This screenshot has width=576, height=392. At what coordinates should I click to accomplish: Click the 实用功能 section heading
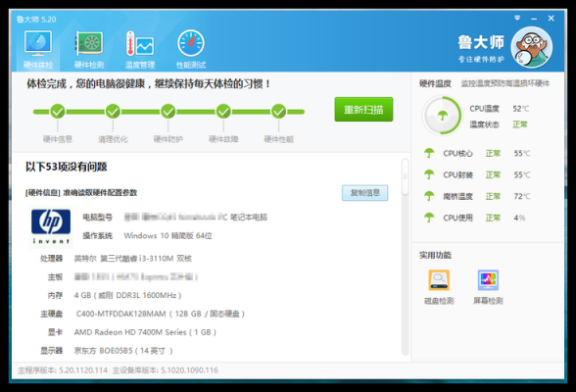tap(435, 255)
